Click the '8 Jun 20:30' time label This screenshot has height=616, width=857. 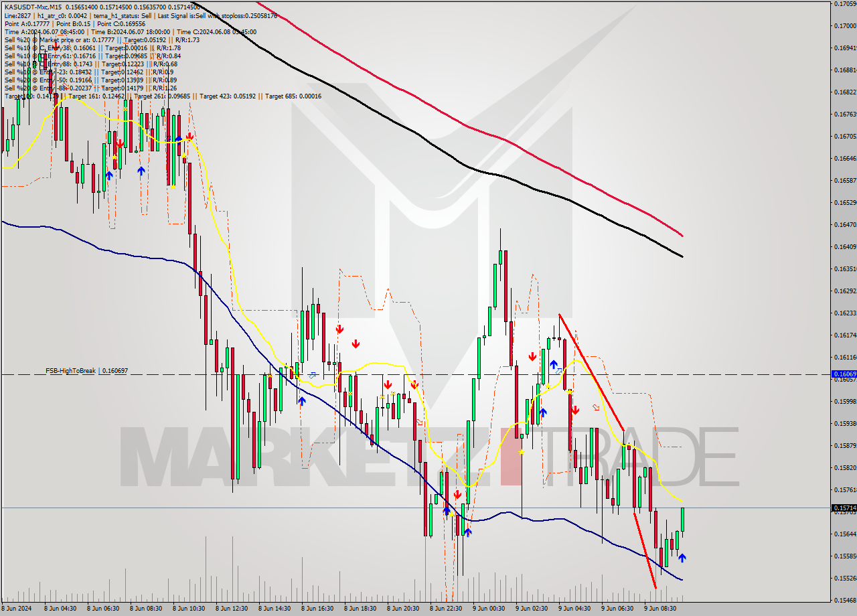[x=402, y=609]
